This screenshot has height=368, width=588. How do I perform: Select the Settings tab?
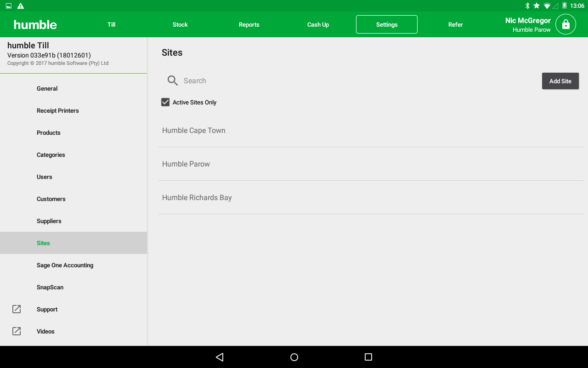click(x=387, y=24)
